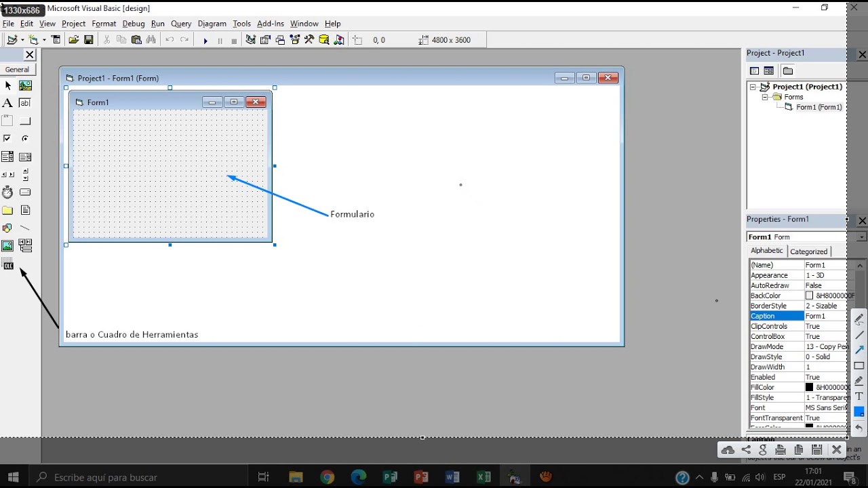
Task: Click the Open Project toolbar icon
Action: [x=74, y=40]
